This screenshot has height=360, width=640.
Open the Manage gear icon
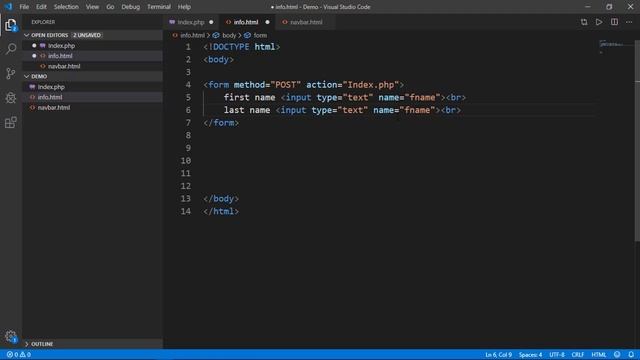point(11,336)
